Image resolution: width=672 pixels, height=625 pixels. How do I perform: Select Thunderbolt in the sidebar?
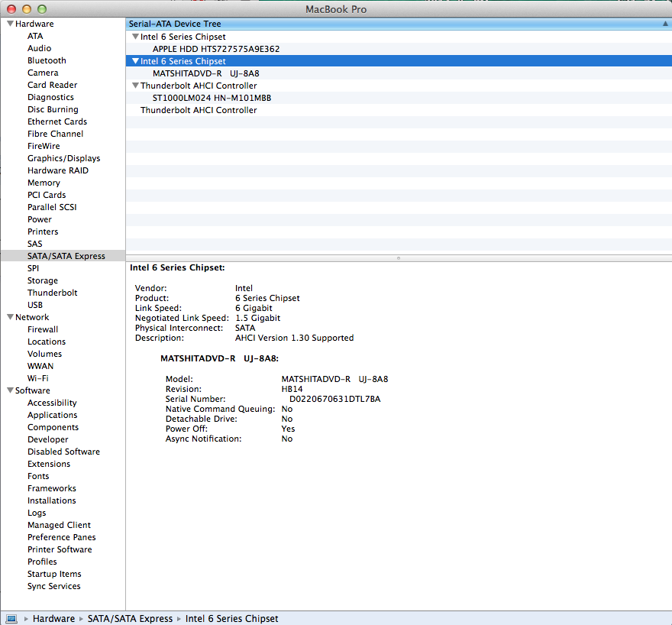[52, 293]
